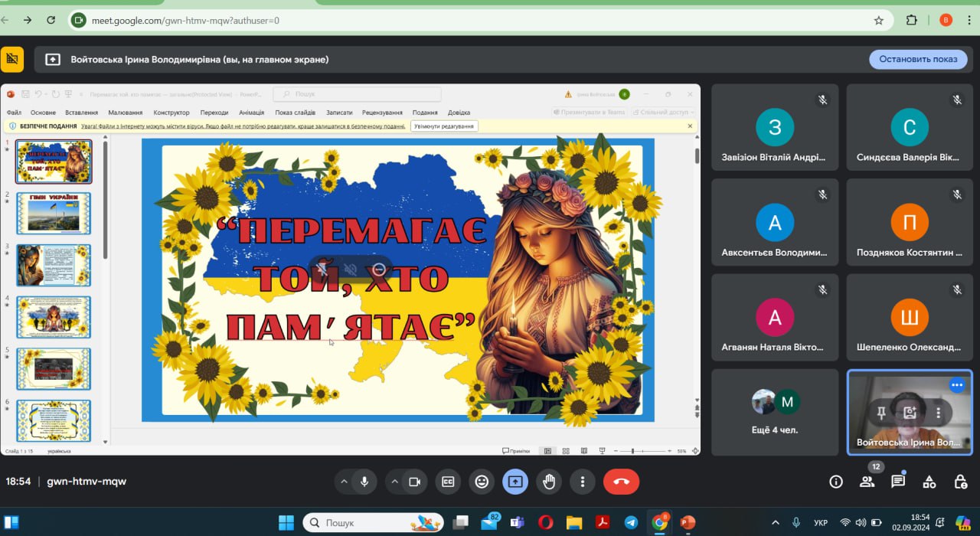Open the host controls lock icon

(960, 482)
